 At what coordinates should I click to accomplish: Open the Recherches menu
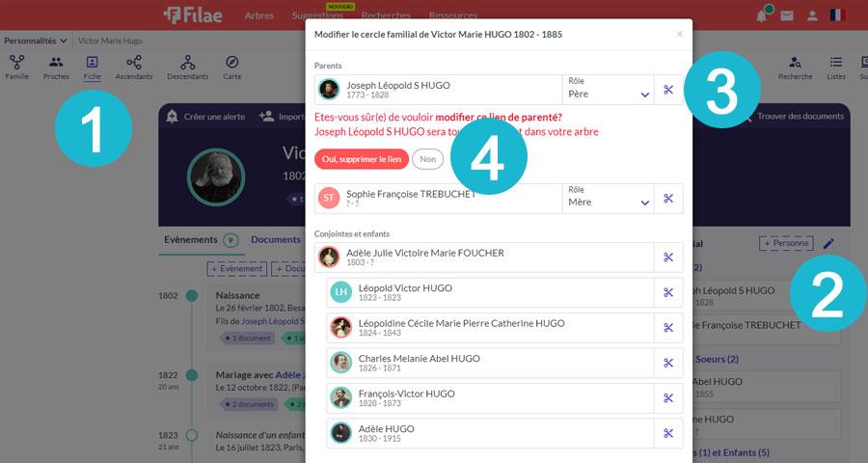tap(385, 15)
